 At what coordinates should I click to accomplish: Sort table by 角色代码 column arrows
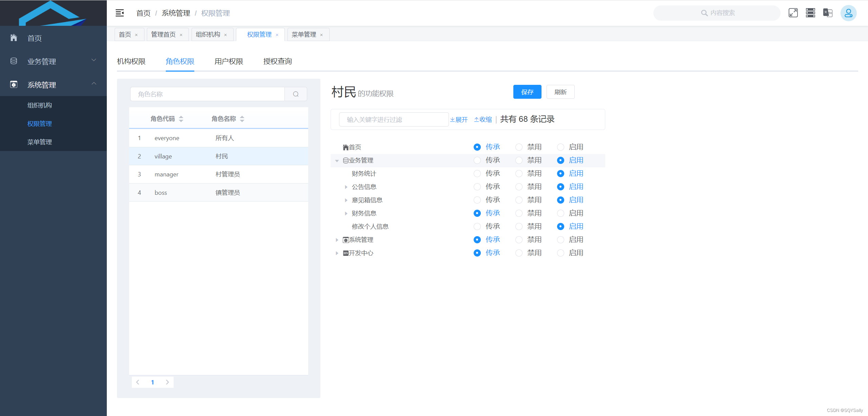(181, 118)
